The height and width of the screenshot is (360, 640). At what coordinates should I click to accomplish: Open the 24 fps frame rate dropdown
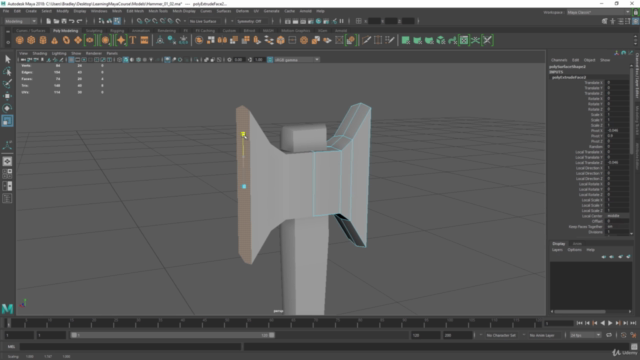(x=585, y=335)
